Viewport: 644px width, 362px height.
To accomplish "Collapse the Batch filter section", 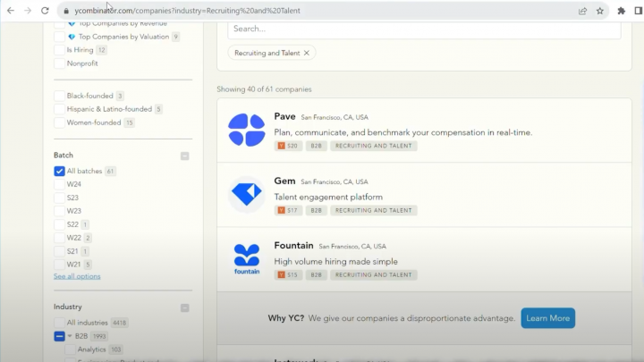I will pos(185,156).
